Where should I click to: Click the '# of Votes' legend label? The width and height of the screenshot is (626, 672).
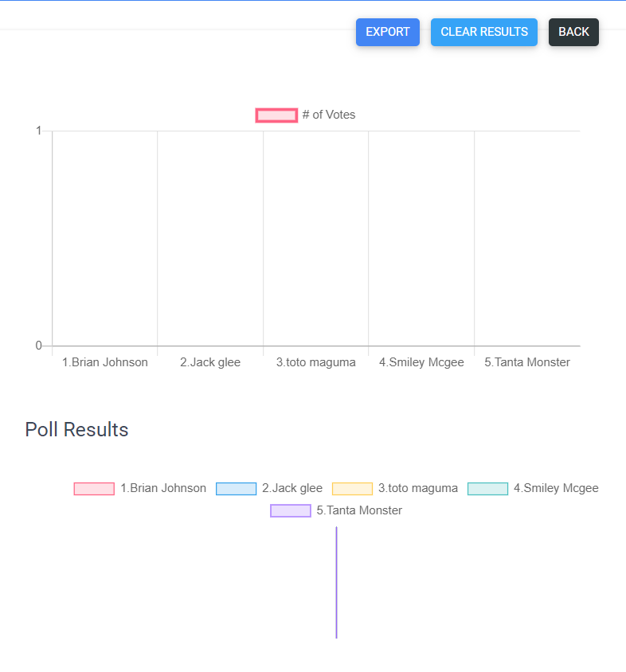click(x=329, y=115)
